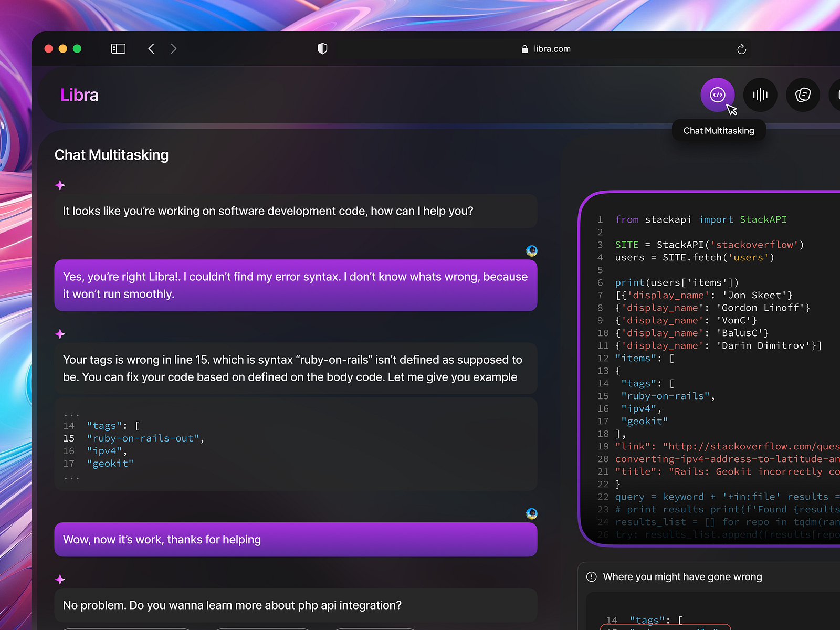
Task: Open the privacy shield icon
Action: click(322, 49)
